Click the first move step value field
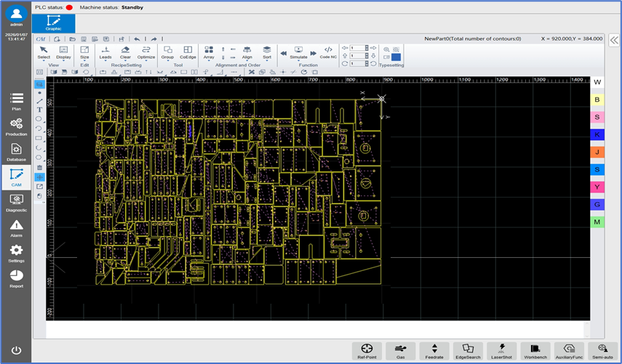622x364 pixels. tap(359, 48)
